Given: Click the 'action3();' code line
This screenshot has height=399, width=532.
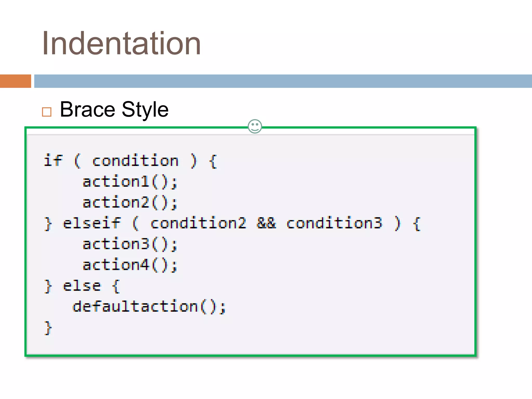Looking at the screenshot, I should 130,244.
